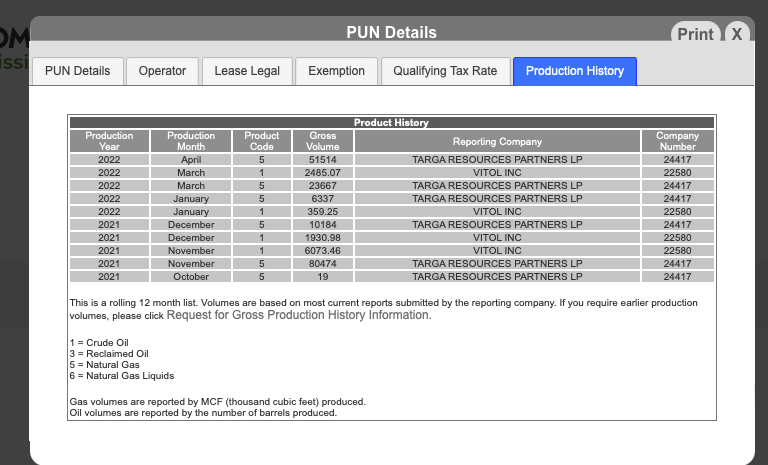Select gross volume value 1930.98
The image size is (768, 465).
323,238
